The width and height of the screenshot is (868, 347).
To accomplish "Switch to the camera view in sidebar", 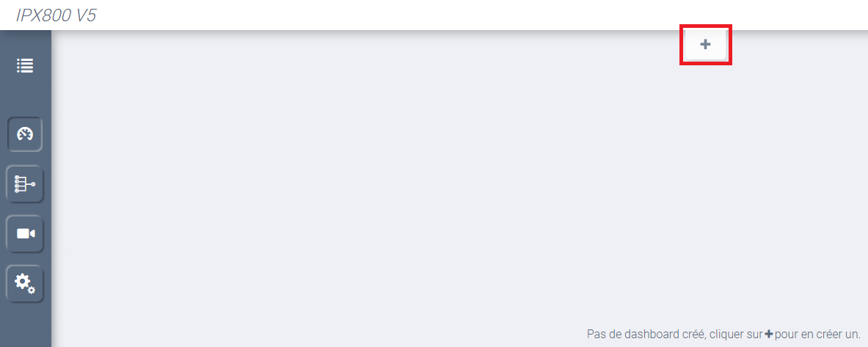I will pos(25,233).
